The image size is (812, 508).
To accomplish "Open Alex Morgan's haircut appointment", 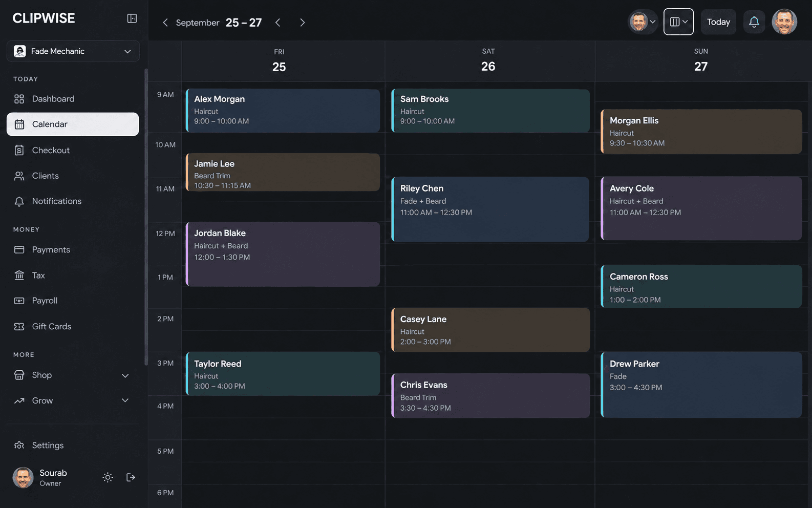I will tap(283, 111).
